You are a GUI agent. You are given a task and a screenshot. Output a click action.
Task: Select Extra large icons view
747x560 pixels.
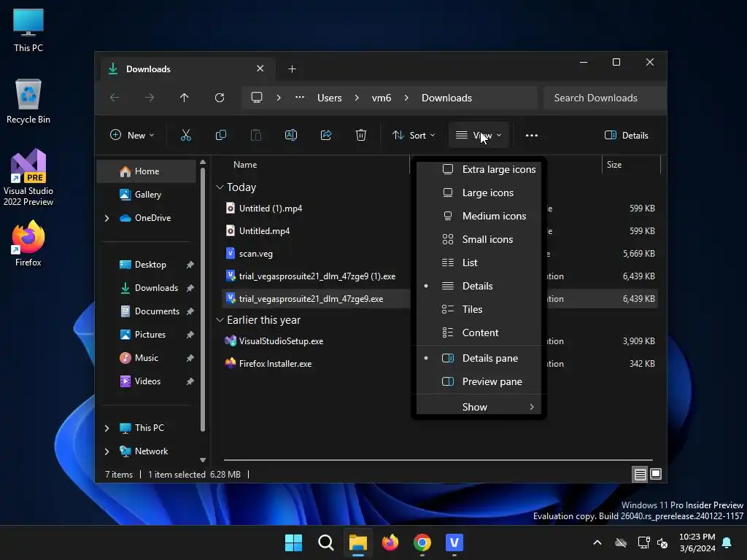[x=479, y=169]
